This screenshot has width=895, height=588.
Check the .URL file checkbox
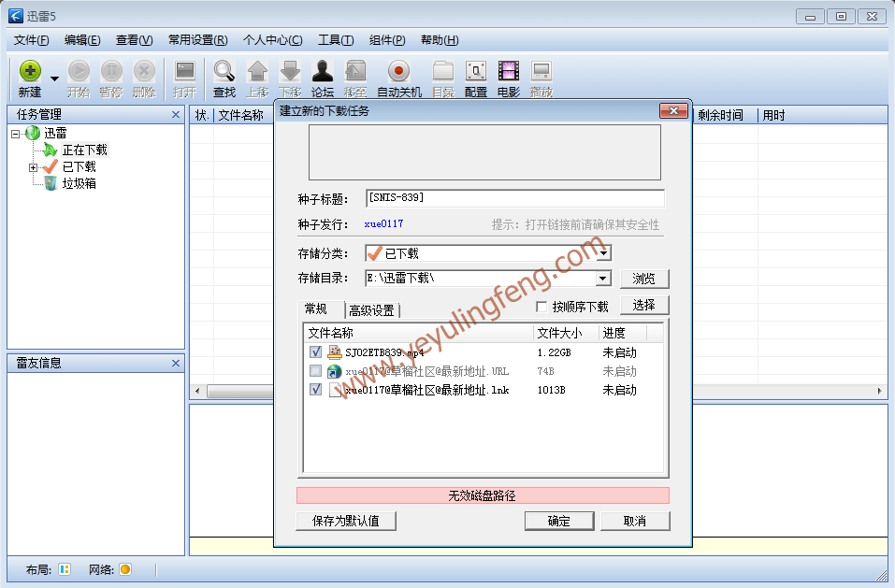pos(316,371)
